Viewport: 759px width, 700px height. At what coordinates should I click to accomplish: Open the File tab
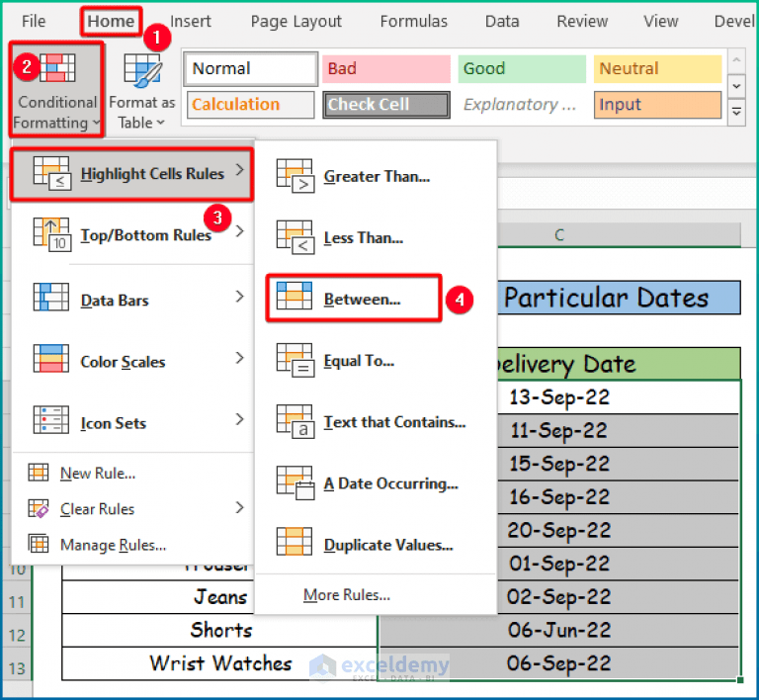tap(34, 22)
